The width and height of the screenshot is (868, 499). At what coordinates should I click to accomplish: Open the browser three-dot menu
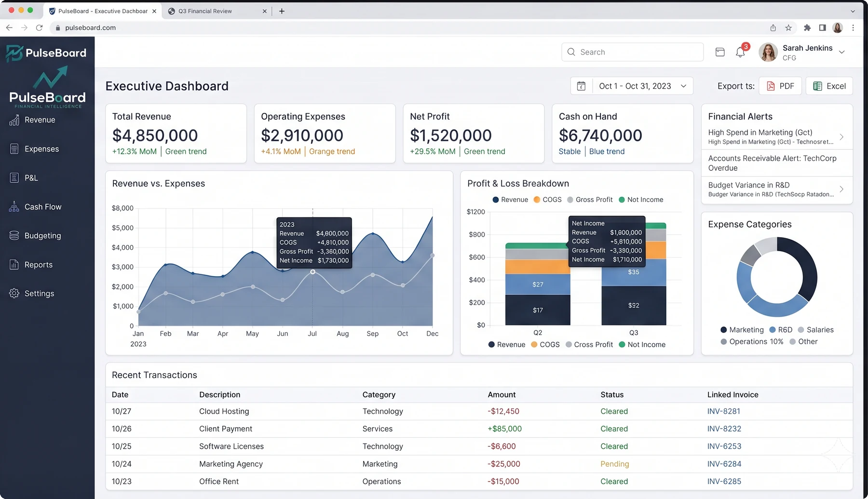(x=853, y=27)
